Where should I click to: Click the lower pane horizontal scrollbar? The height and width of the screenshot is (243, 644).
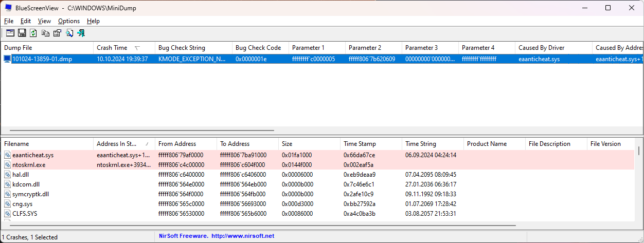263,225
